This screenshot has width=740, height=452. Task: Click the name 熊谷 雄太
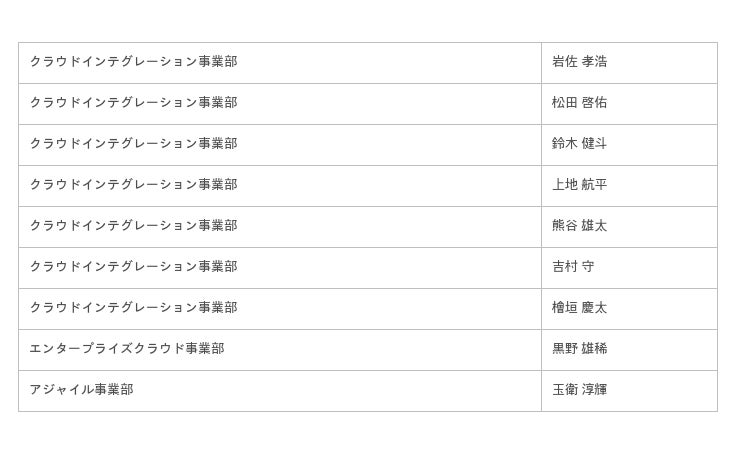click(580, 226)
